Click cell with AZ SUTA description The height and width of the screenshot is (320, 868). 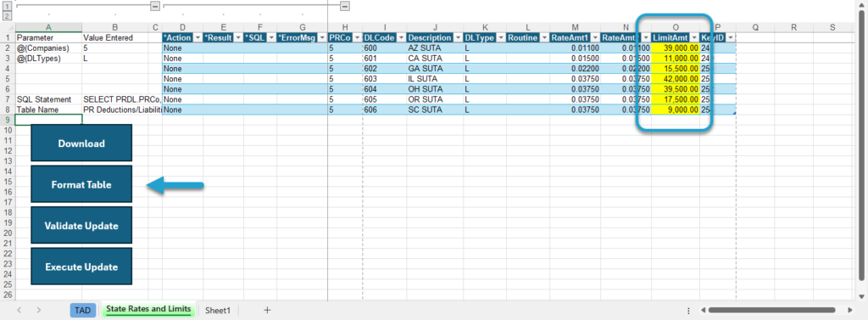(435, 48)
